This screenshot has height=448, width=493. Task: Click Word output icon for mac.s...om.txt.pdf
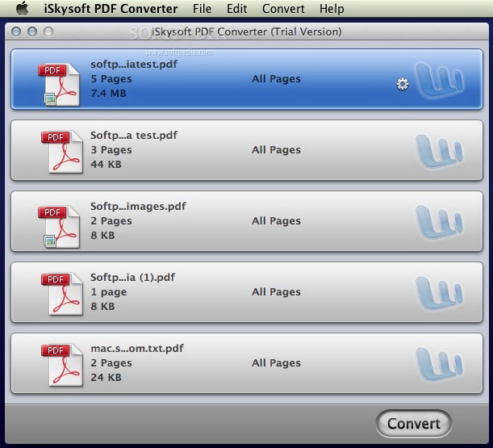point(439,365)
